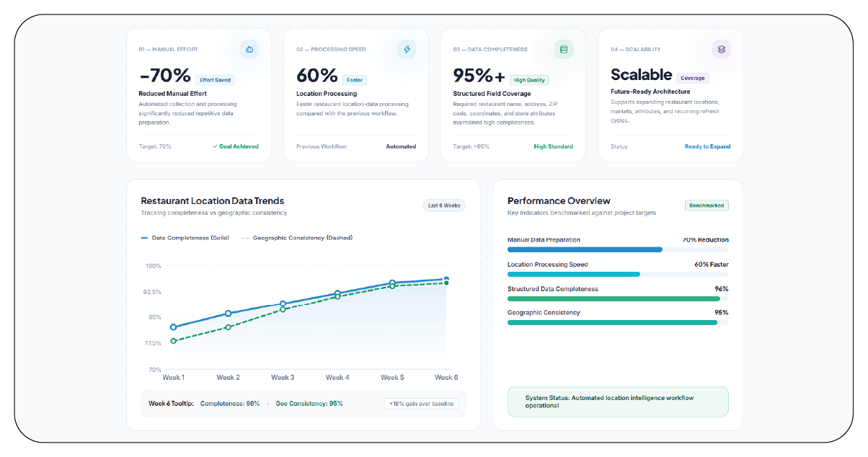The image size is (868, 457).
Task: Click the Week 1 Data Completeness point
Action: tap(173, 327)
